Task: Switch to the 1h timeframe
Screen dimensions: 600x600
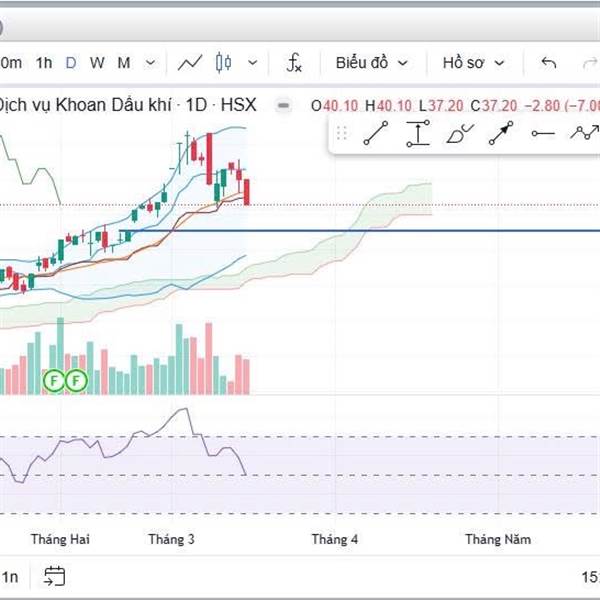Action: pos(44,63)
